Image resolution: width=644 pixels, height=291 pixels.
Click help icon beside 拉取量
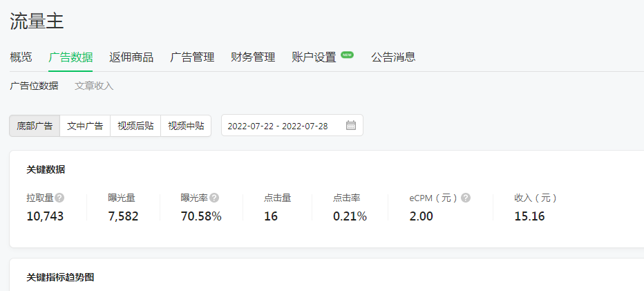pos(59,198)
